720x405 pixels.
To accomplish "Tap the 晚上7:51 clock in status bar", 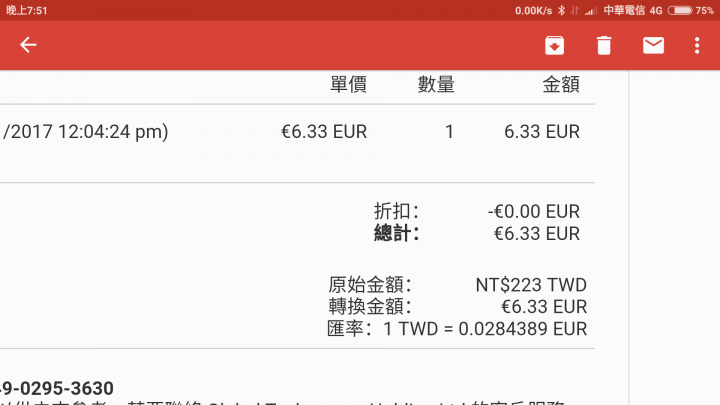I will click(27, 10).
